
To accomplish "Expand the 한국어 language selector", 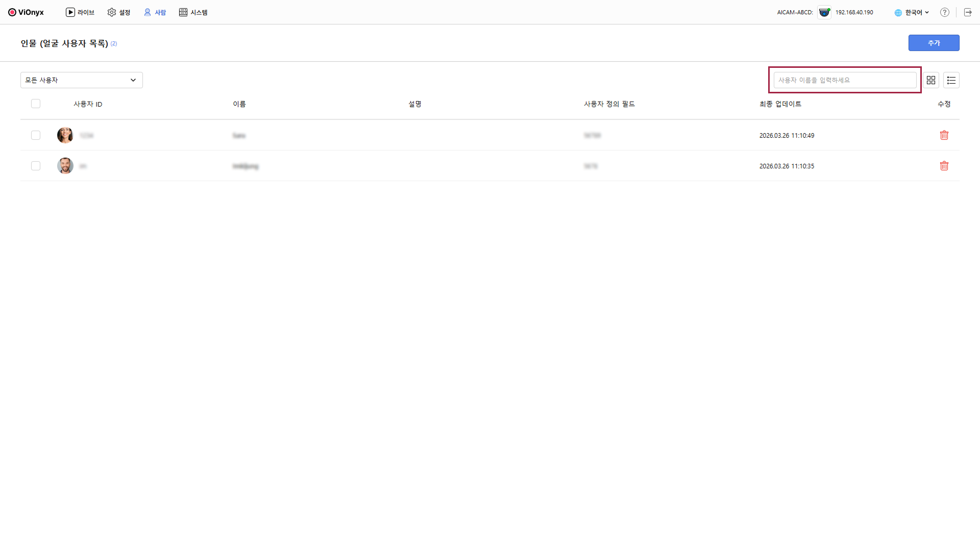I will pos(912,12).
